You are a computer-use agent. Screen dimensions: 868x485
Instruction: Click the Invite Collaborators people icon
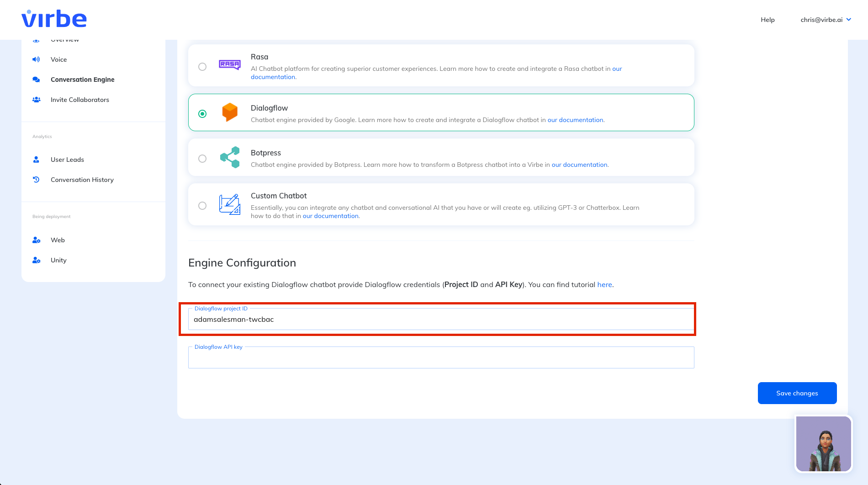click(x=36, y=100)
